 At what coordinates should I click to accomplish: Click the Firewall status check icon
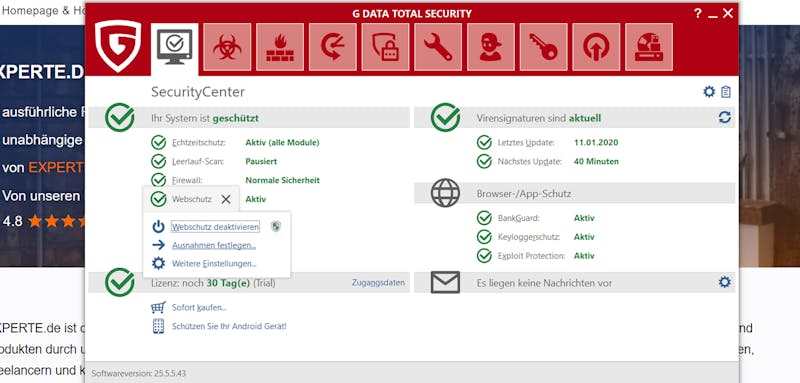tap(159, 180)
